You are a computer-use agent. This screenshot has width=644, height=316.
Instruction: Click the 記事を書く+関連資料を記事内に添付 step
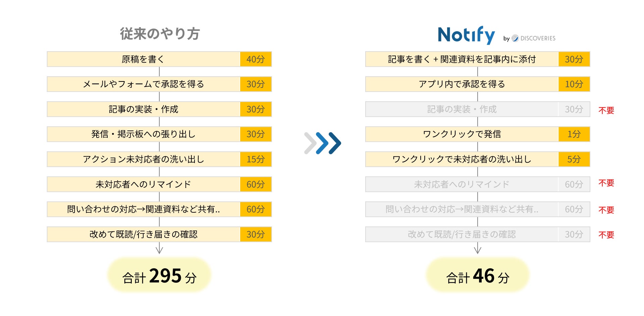point(462,59)
